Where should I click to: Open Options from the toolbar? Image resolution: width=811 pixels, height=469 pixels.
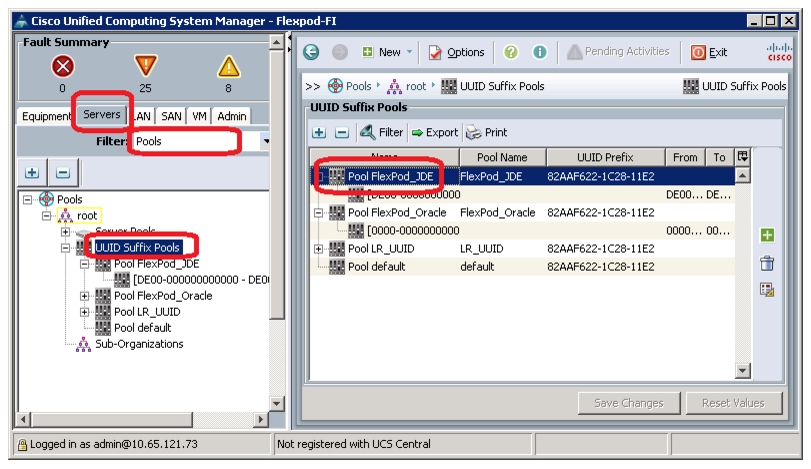click(x=457, y=52)
